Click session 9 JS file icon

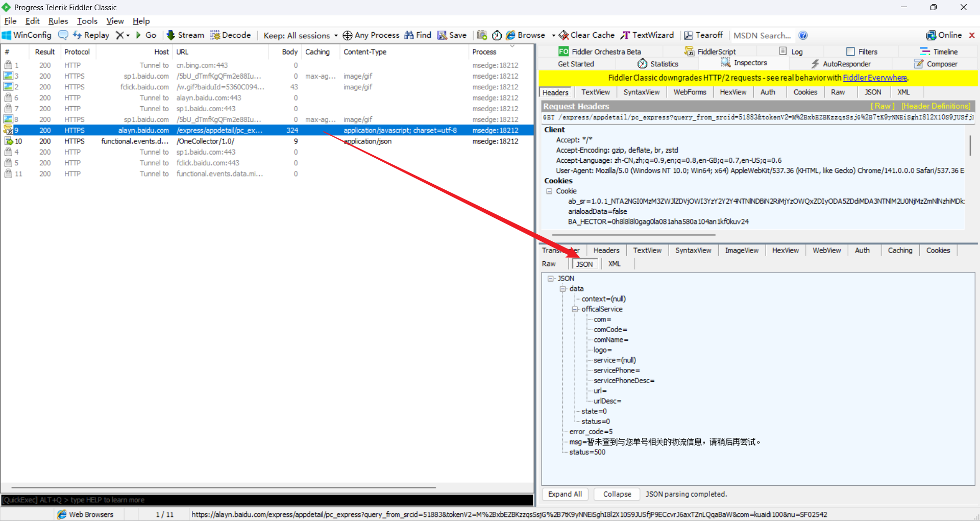coord(8,130)
